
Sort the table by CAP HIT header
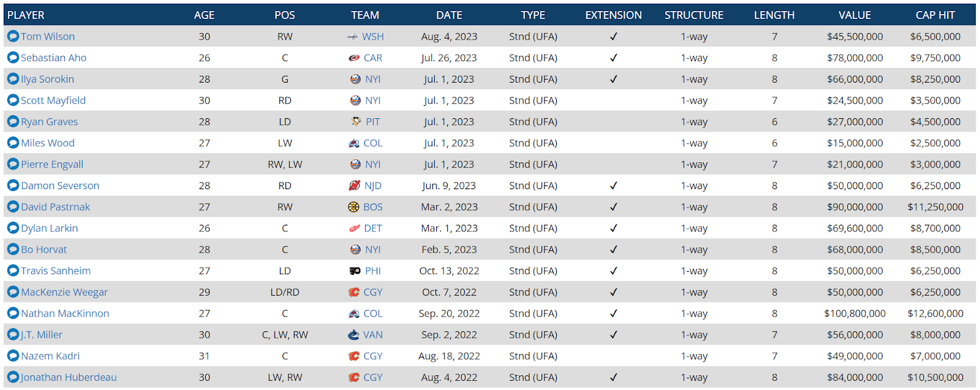935,15
